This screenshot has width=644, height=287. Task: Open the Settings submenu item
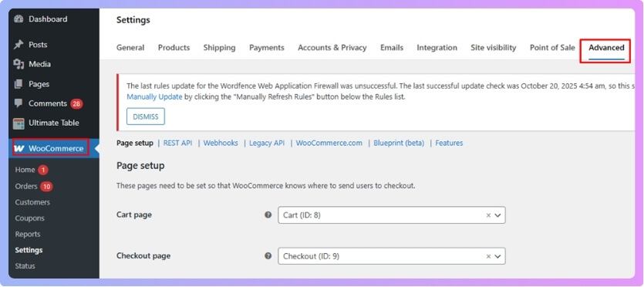click(x=29, y=250)
